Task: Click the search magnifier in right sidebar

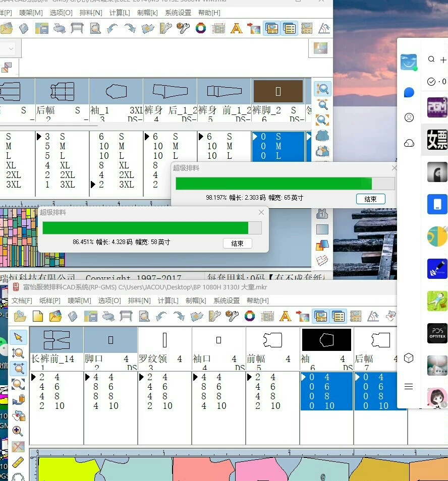Action: [x=431, y=59]
